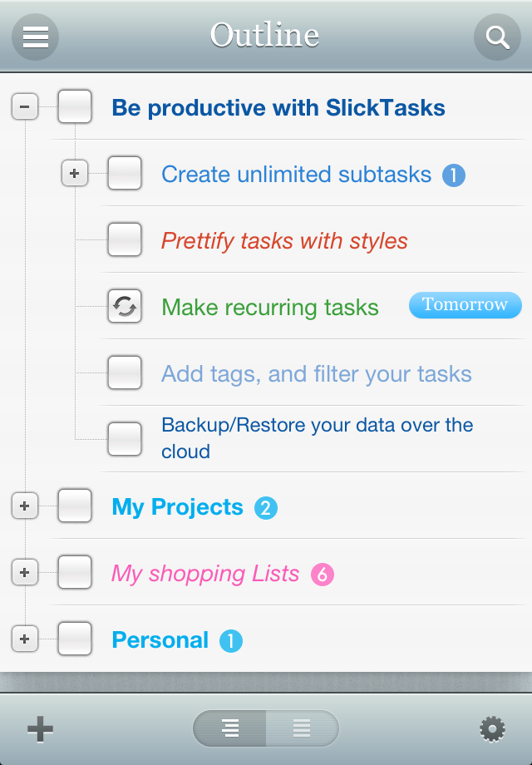The width and height of the screenshot is (532, 765).
Task: Open the Backup/Restore your data task
Action: pos(317,438)
